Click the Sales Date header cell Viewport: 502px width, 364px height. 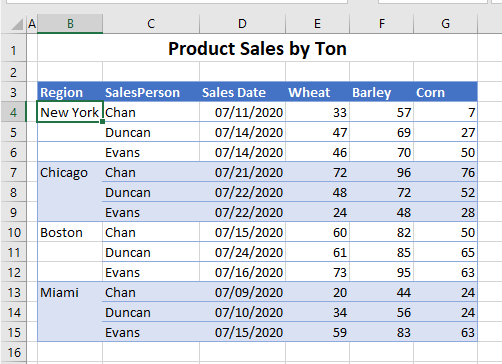(242, 92)
